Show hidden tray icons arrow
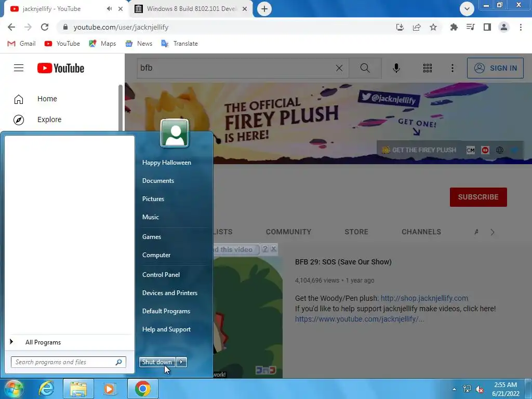Screen dimensions: 532x399 (x=454, y=389)
